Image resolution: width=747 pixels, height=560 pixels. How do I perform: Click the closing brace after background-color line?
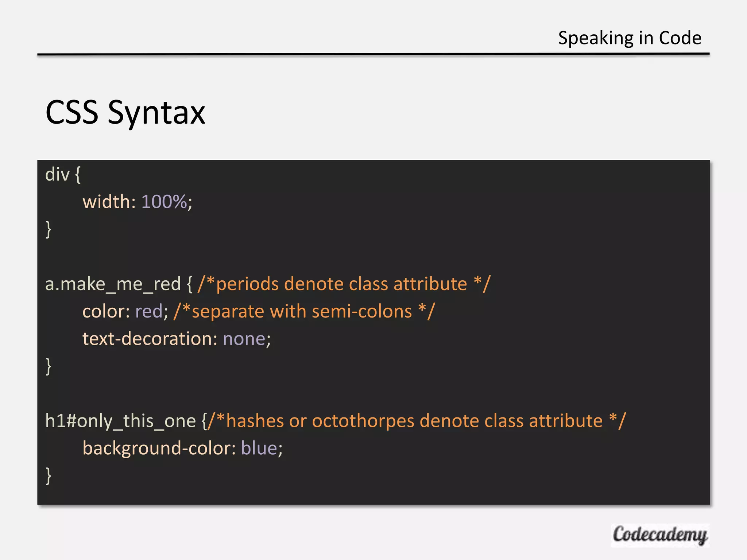click(x=48, y=476)
